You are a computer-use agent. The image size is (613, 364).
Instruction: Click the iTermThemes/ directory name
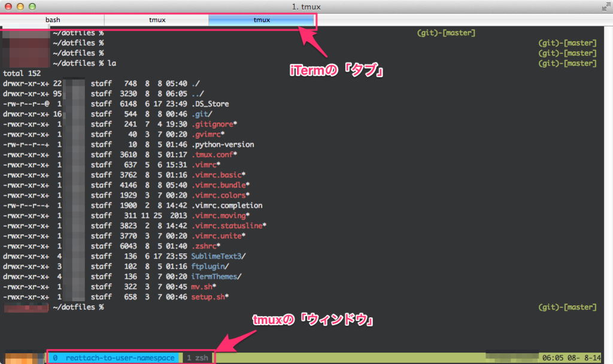(x=217, y=277)
